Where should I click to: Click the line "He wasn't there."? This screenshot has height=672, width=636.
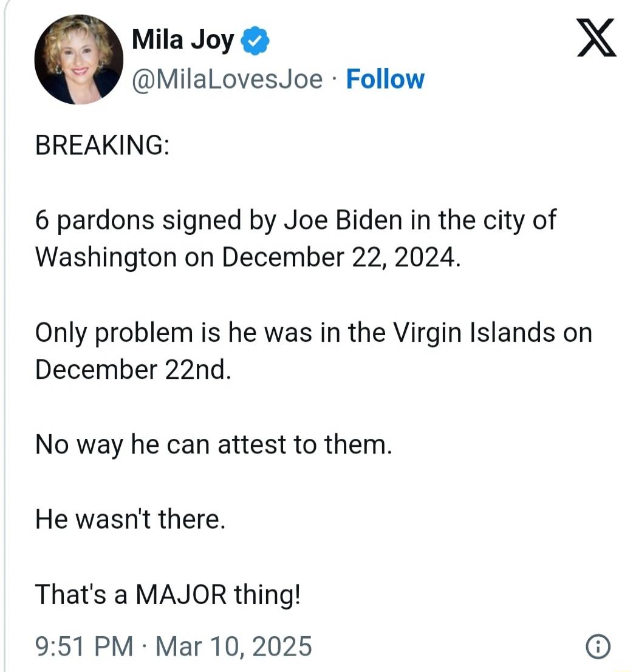131,520
